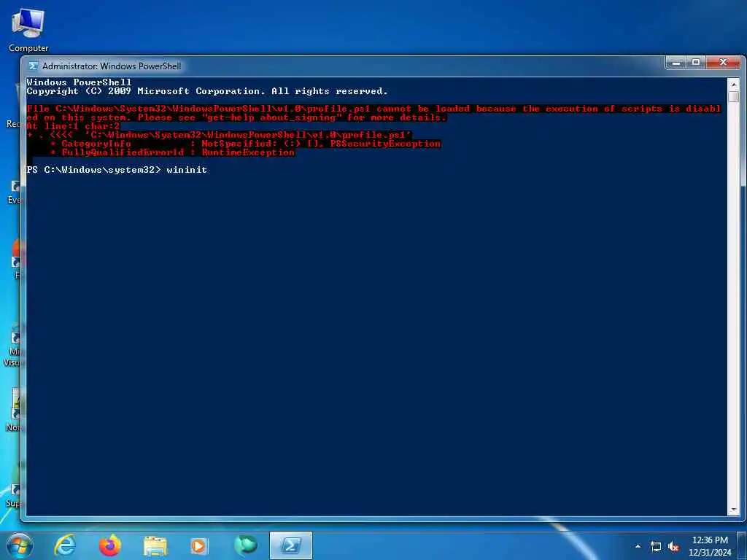Image resolution: width=747 pixels, height=560 pixels.
Task: Close the PowerShell window
Action: [x=723, y=63]
